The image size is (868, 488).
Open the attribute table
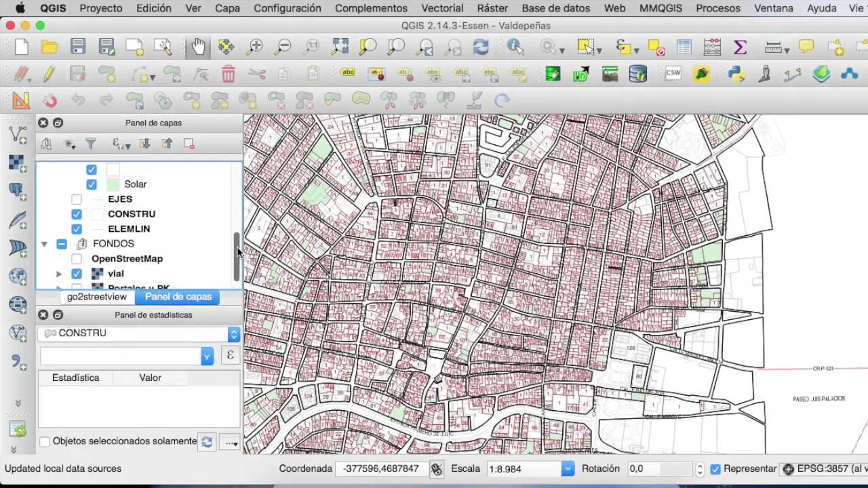684,47
